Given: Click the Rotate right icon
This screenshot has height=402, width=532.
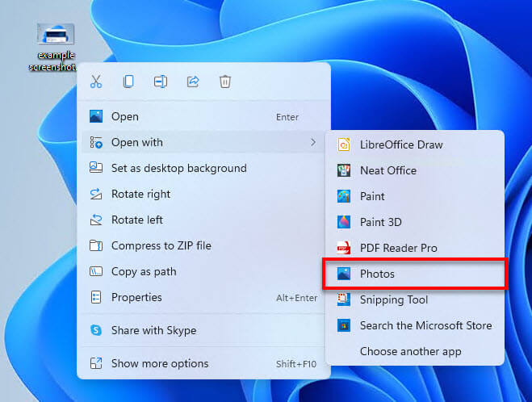Looking at the screenshot, I should (96, 194).
